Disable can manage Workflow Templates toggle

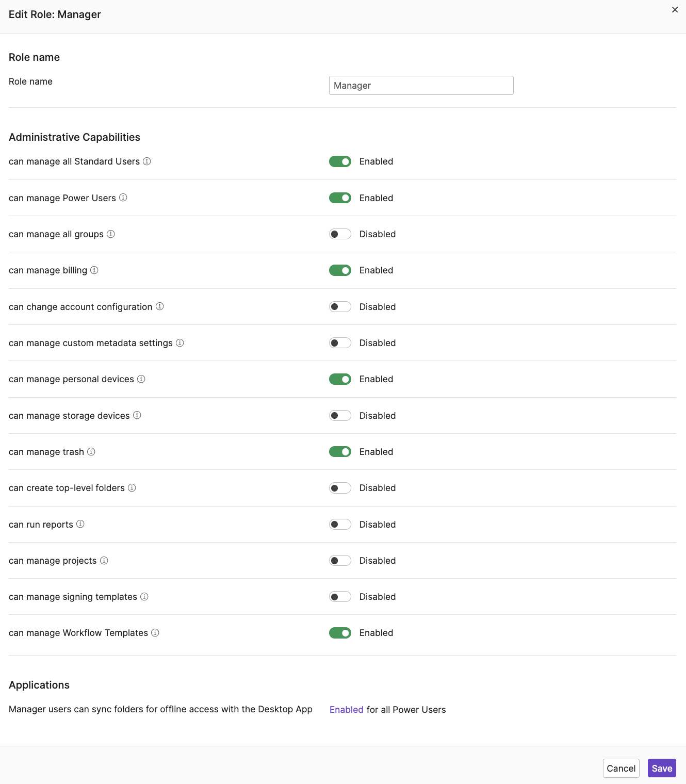tap(340, 633)
